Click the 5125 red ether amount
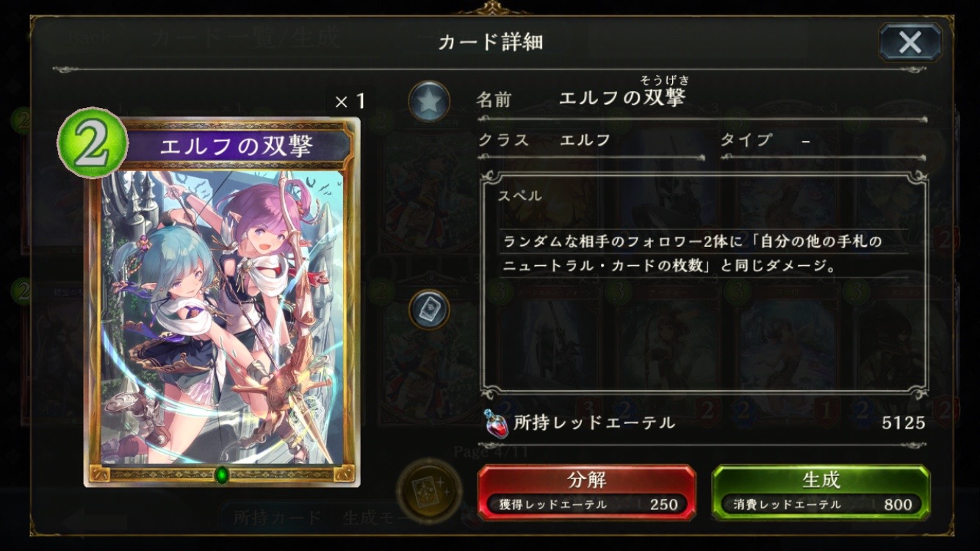This screenshot has height=551, width=980. coord(903,422)
